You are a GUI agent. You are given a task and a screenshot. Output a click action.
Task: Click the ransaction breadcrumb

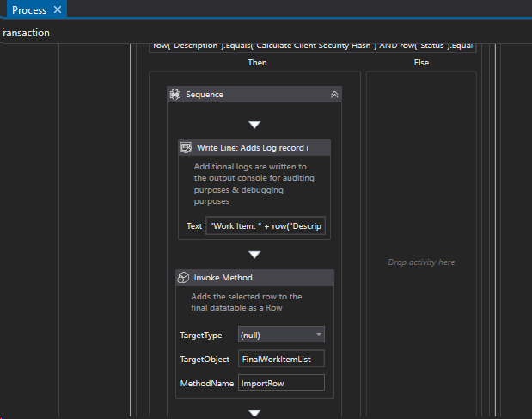click(x=26, y=33)
